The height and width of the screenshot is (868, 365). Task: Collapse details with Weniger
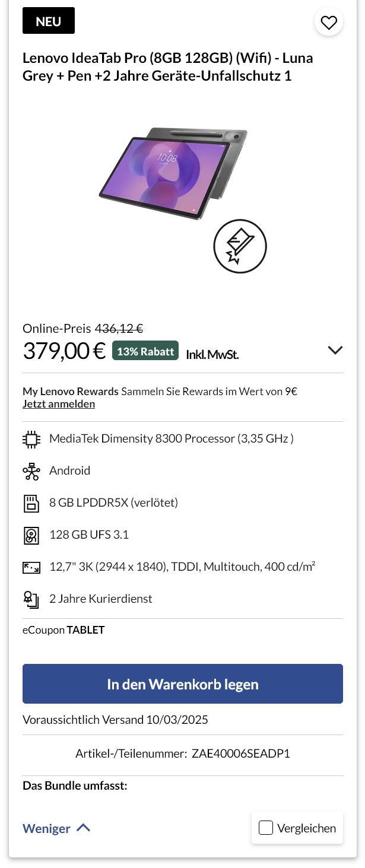click(x=56, y=828)
